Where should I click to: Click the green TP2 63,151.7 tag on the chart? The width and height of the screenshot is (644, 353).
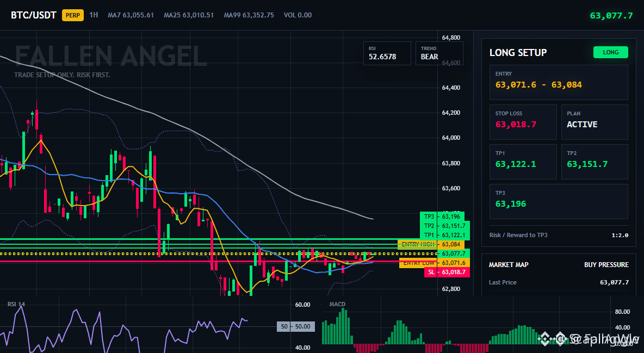pos(445,226)
